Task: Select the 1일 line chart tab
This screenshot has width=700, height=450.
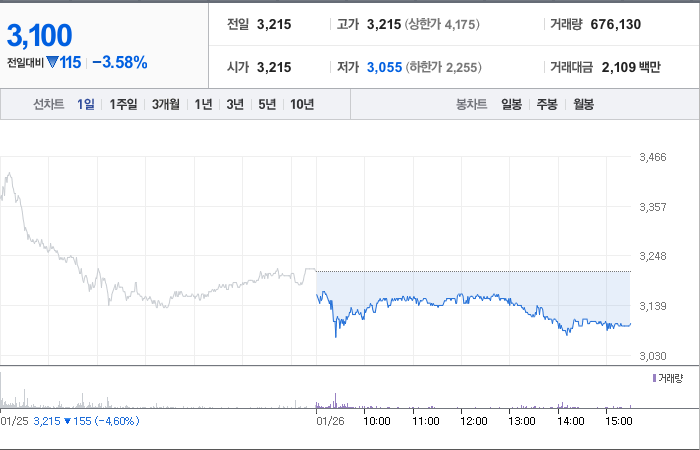Action: [86, 104]
